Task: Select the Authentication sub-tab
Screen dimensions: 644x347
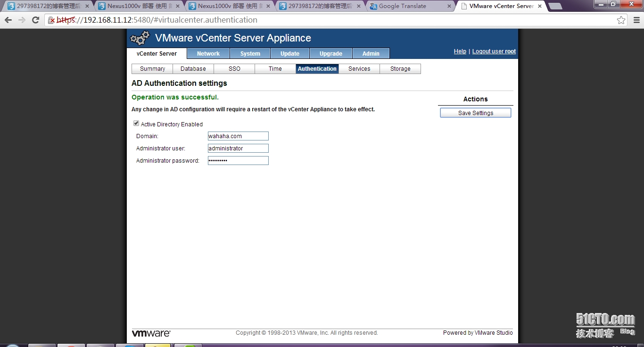Action: (317, 69)
